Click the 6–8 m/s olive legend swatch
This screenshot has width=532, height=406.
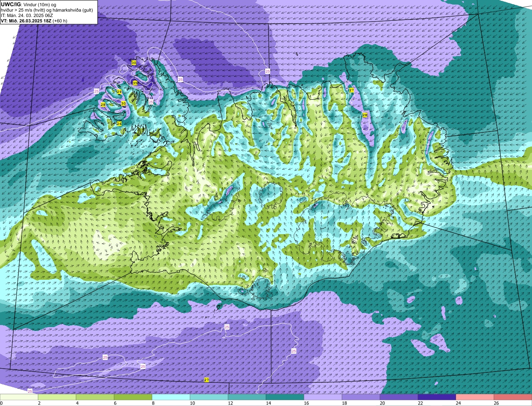click(133, 397)
